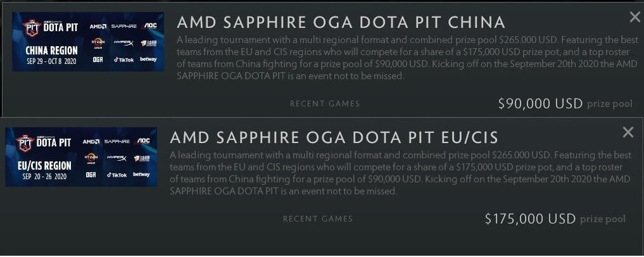
Task: Click the AOC logo on EU/CIS Region banner
Action: 143,141
